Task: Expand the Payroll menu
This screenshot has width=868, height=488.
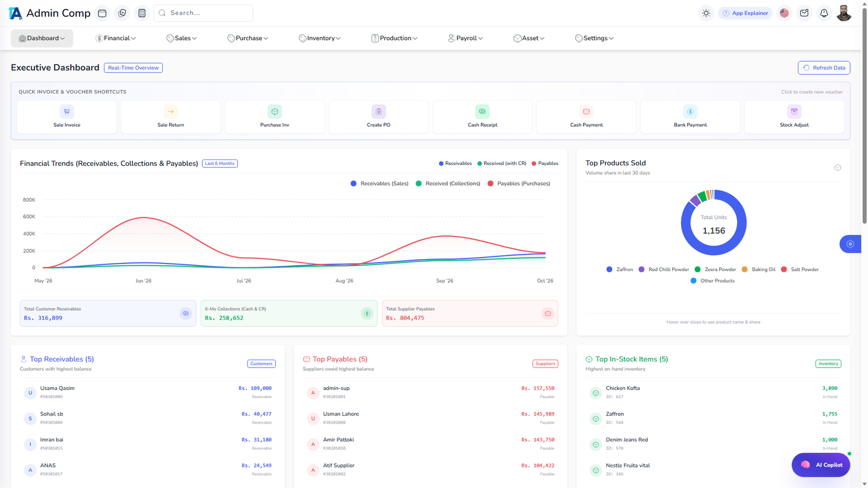Action: coord(465,38)
